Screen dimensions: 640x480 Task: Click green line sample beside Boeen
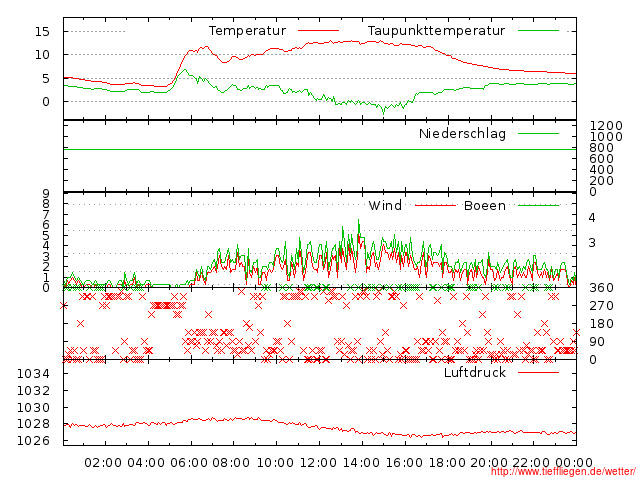tap(538, 205)
